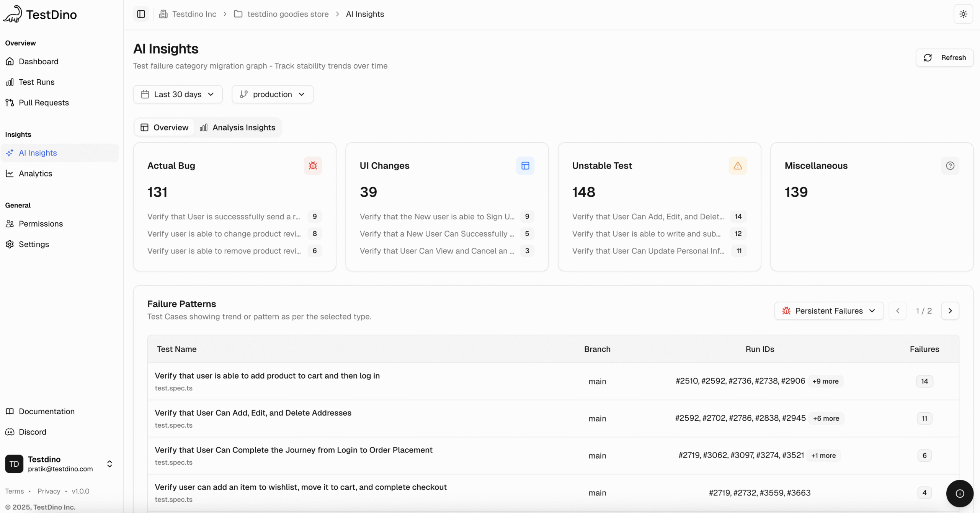The width and height of the screenshot is (980, 513).
Task: Open the Last 30 days dropdown
Action: 177,94
